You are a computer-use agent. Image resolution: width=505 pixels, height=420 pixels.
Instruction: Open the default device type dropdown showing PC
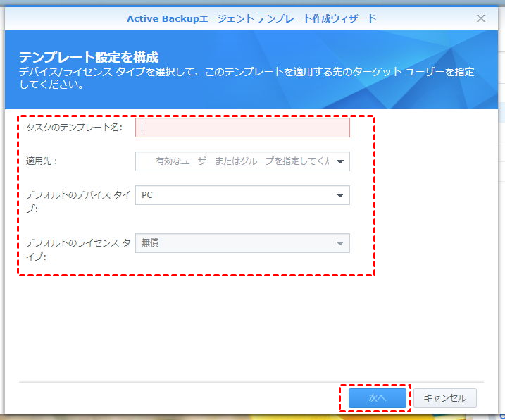click(242, 195)
